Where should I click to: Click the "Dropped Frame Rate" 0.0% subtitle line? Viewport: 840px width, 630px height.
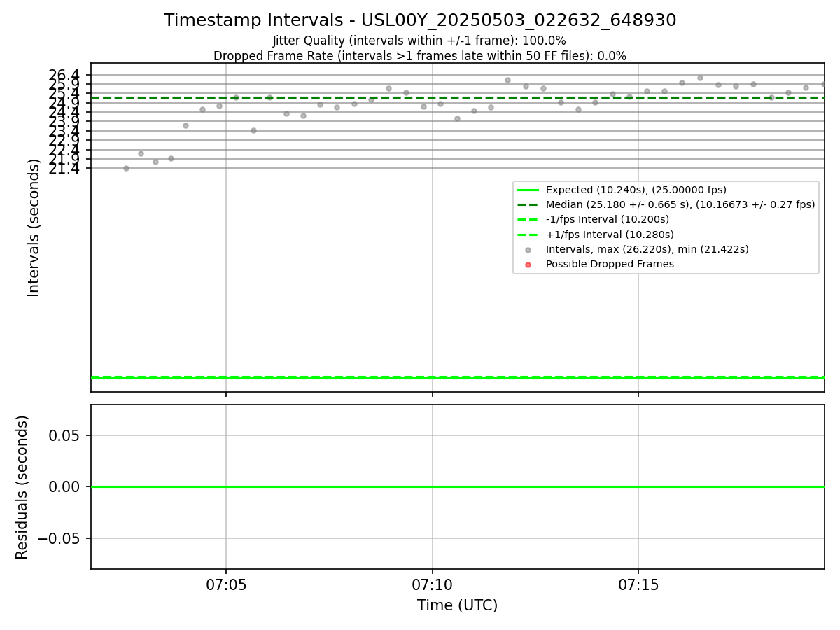tap(420, 56)
